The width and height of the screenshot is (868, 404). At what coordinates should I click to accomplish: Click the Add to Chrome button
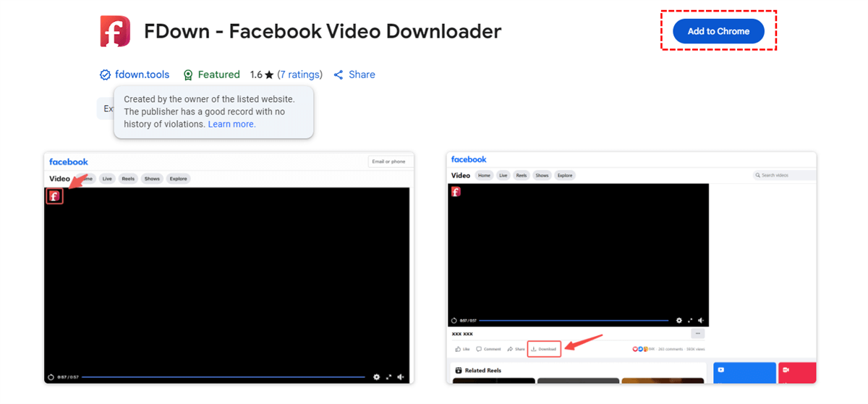[718, 31]
